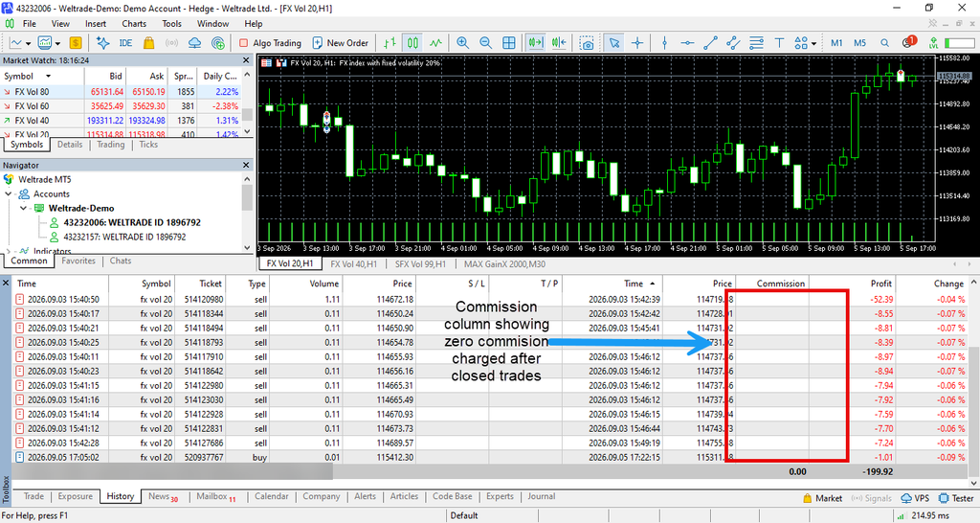
Task: Open the Market shopping bag icon
Action: (x=148, y=43)
